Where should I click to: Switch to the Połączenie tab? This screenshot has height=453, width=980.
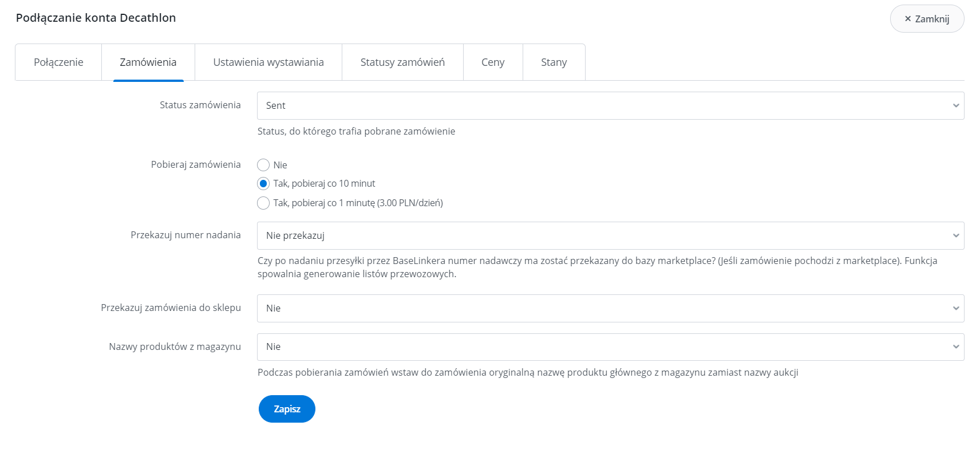pyautogui.click(x=58, y=62)
